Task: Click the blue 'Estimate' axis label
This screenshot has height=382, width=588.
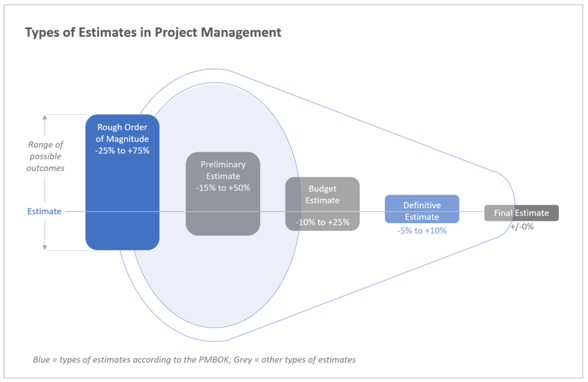Action: [x=44, y=211]
